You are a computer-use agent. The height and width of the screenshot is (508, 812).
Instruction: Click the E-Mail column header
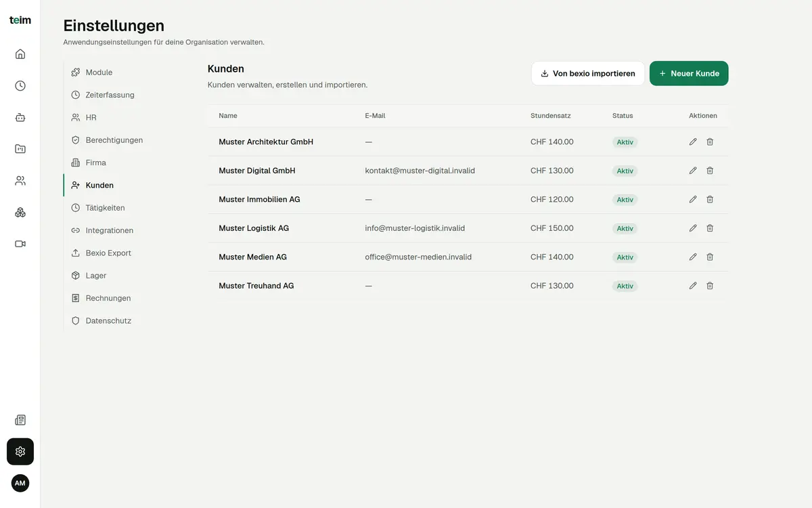tap(375, 116)
